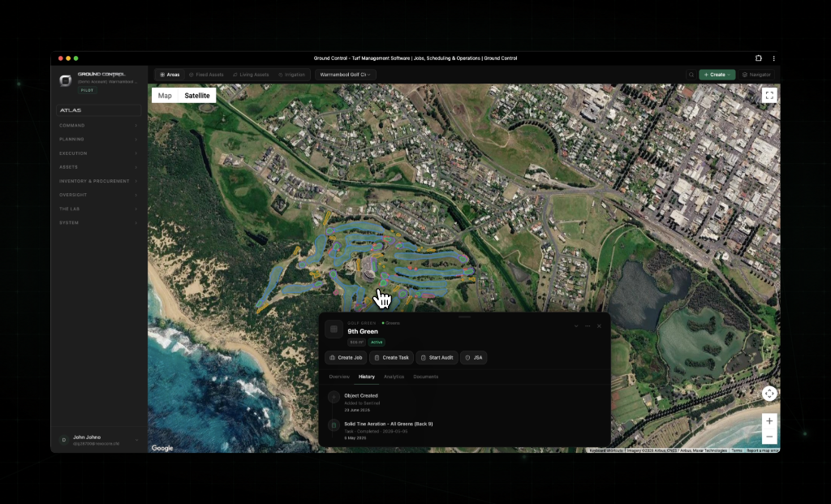Expand THE LAB sidebar section
The height and width of the screenshot is (504, 831).
(98, 209)
